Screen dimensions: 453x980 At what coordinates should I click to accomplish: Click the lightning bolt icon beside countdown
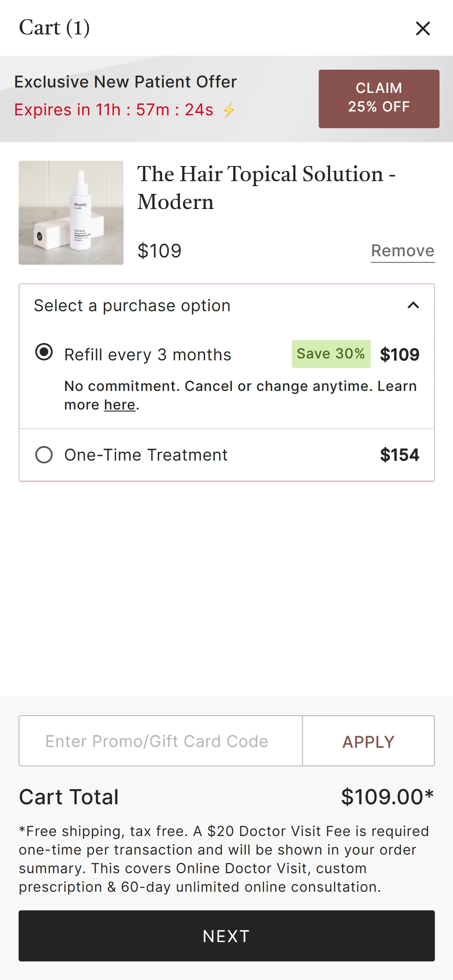[229, 110]
